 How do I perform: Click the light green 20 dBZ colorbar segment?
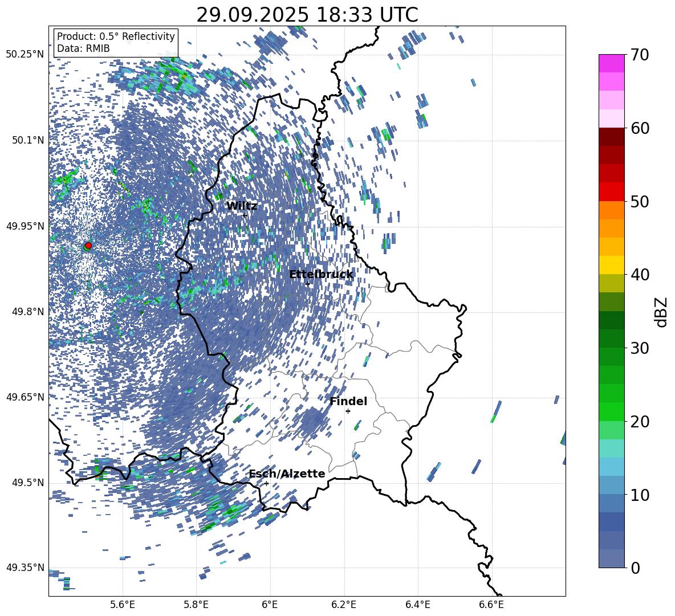(x=611, y=430)
